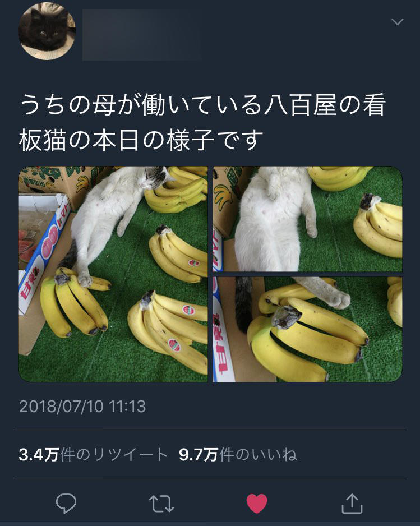Open the 3.4万 retweets list
This screenshot has width=420, height=526.
[93, 455]
